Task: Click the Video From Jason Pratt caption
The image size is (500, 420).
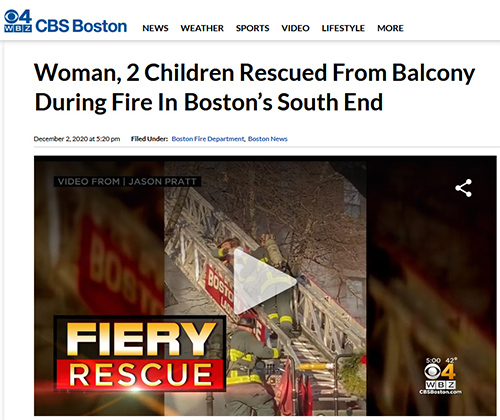Action: [127, 181]
